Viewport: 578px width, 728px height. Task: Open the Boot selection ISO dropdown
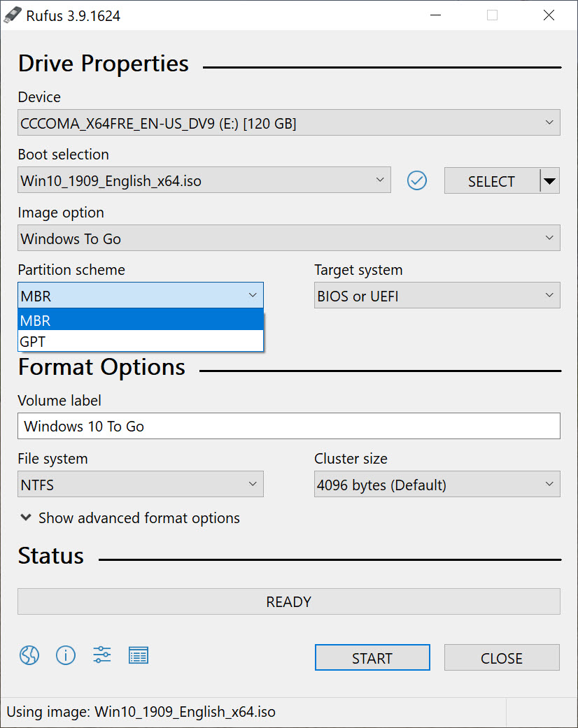click(204, 180)
